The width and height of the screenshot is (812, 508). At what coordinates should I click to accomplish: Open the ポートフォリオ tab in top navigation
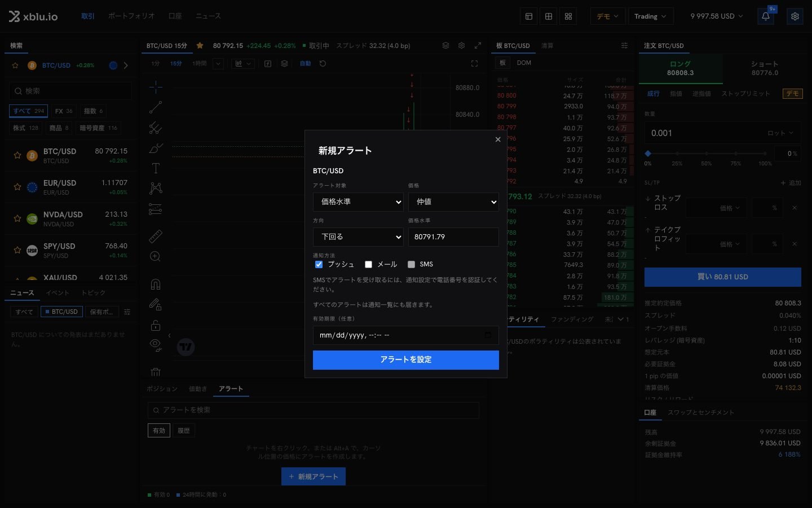coord(131,16)
